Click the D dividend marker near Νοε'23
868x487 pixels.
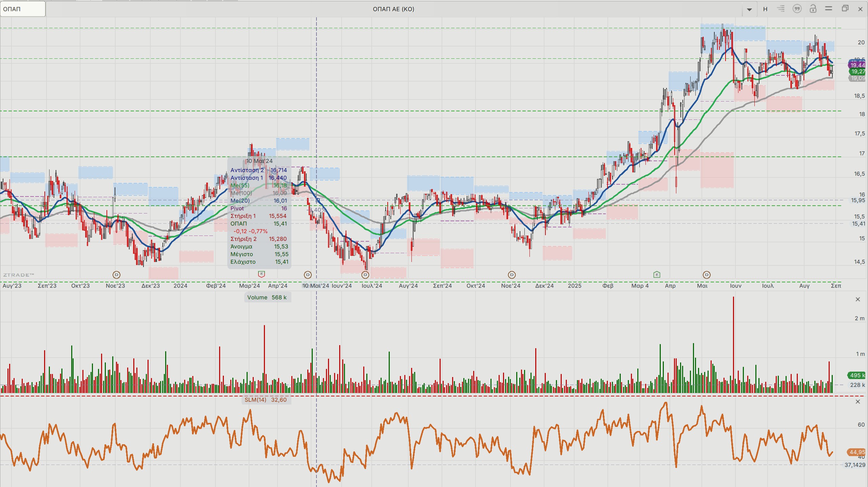click(116, 275)
